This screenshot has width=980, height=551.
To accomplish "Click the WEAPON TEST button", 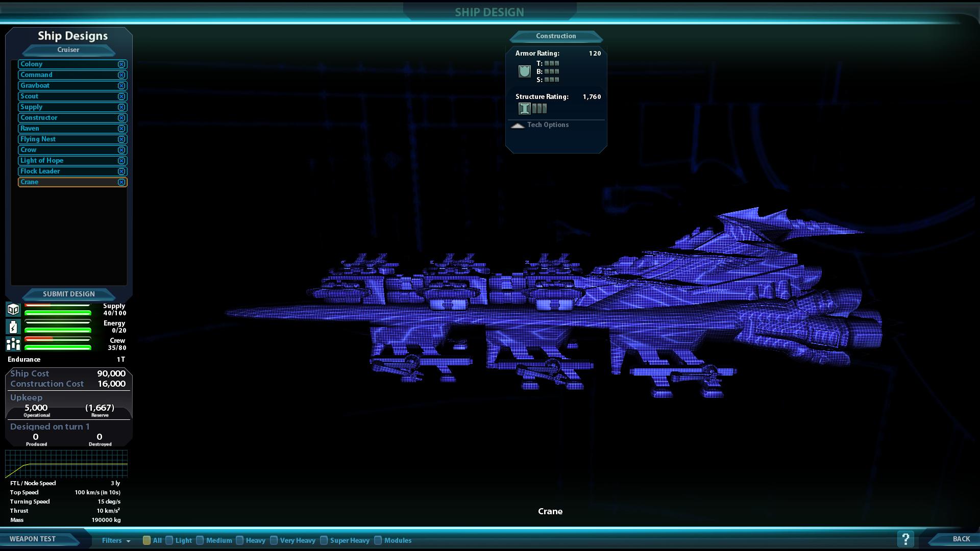I will coord(33,539).
